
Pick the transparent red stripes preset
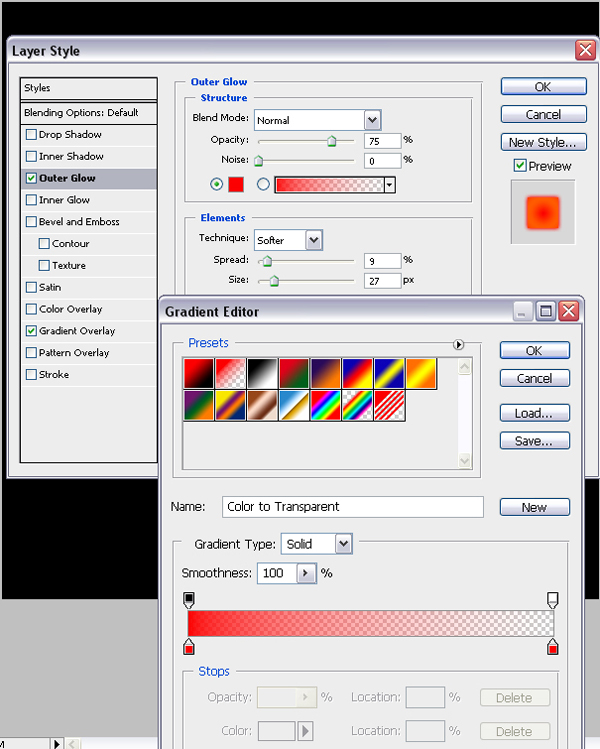pyautogui.click(x=389, y=406)
